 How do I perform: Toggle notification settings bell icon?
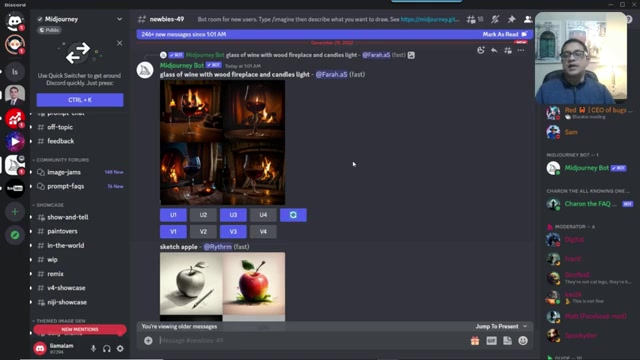pyautogui.click(x=495, y=19)
